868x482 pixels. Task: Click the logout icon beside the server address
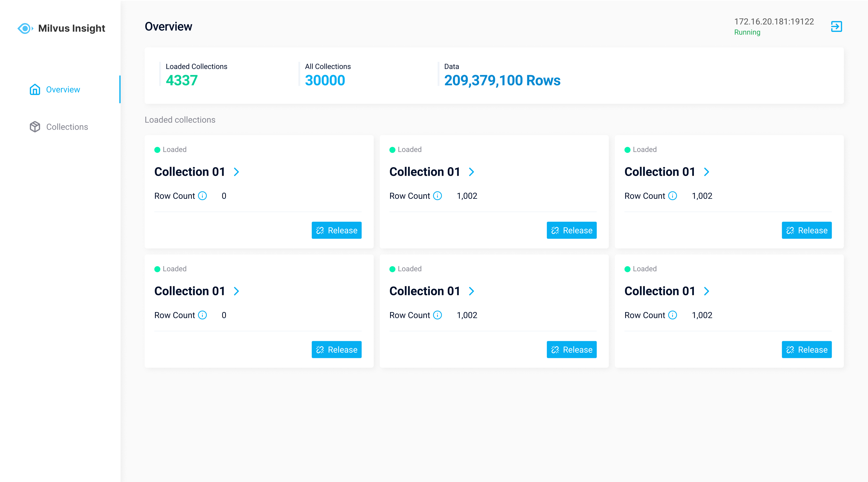tap(836, 27)
